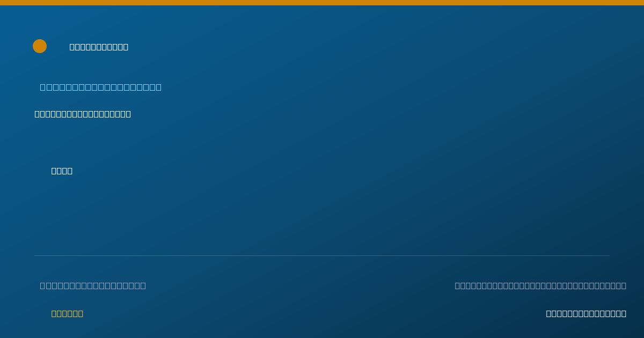Click the orange circle logo icon
Screen dimensions: 644x338
coord(40,46)
